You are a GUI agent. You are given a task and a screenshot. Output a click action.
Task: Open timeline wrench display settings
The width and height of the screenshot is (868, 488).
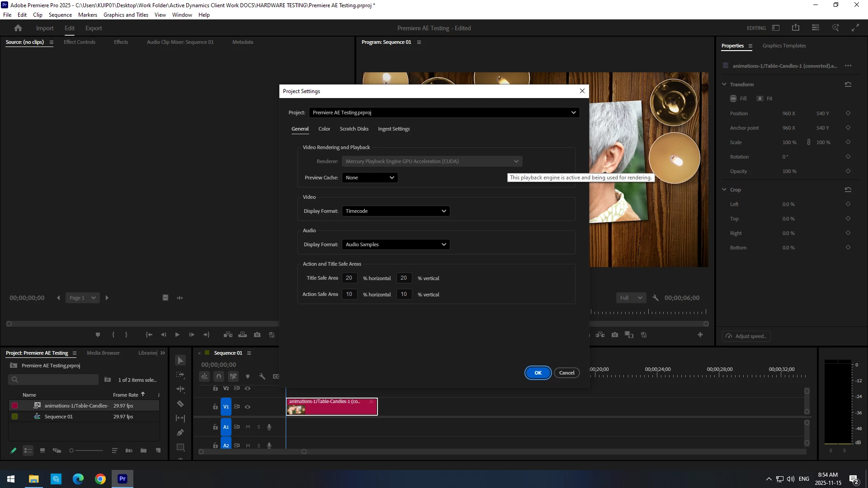pyautogui.click(x=262, y=376)
